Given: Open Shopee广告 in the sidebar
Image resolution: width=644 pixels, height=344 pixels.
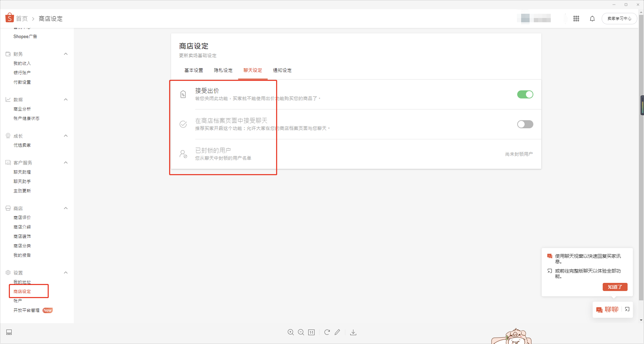Looking at the screenshot, I should [25, 36].
